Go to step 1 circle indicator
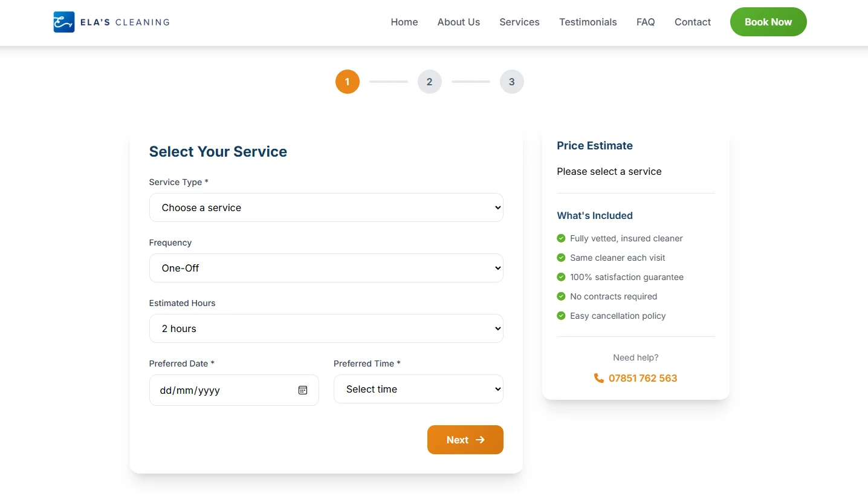Image resolution: width=868 pixels, height=499 pixels. 348,82
